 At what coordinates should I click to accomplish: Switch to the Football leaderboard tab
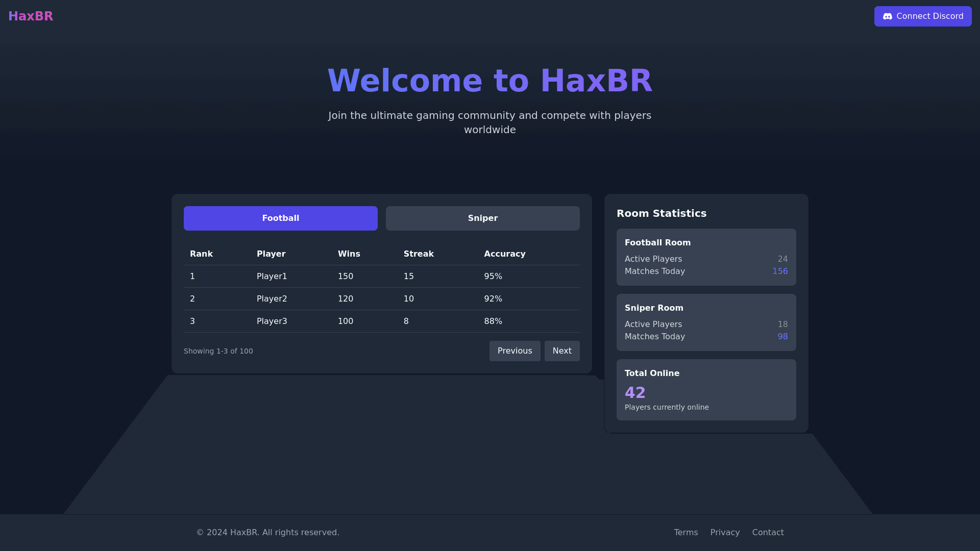click(x=280, y=218)
